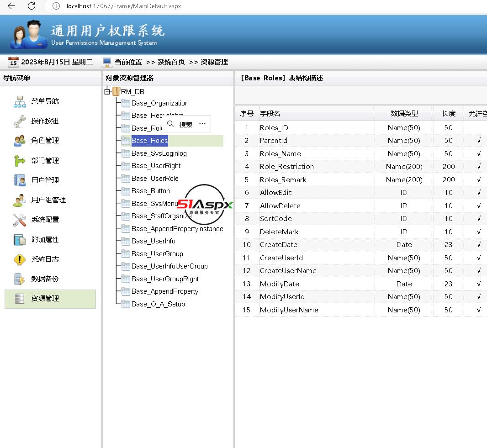Viewport: 487px width, 448px height.
Task: Select Base_UserGroupRight table in tree
Action: 165,279
